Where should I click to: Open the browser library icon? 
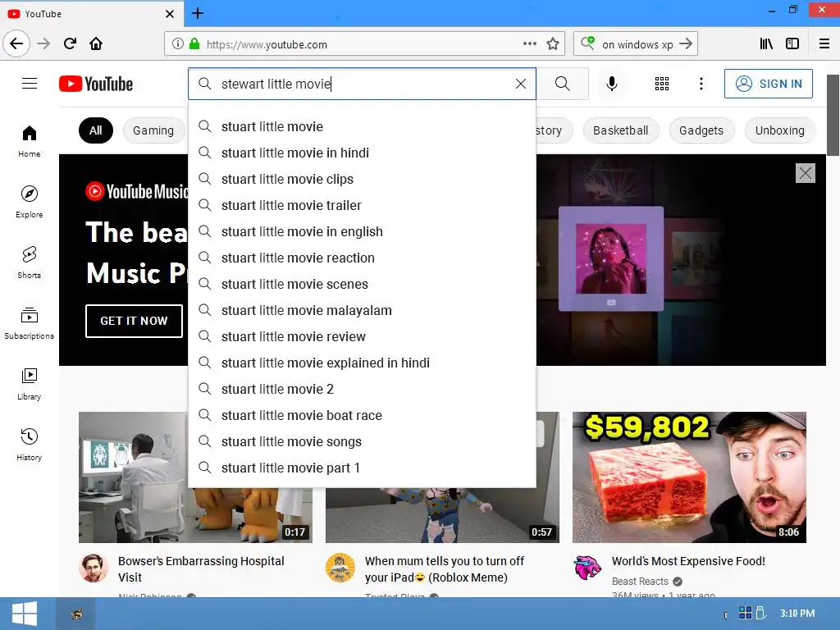(x=767, y=44)
